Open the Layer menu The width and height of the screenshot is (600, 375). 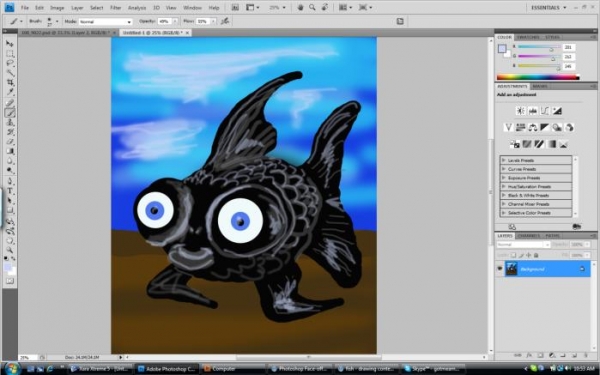tap(77, 8)
